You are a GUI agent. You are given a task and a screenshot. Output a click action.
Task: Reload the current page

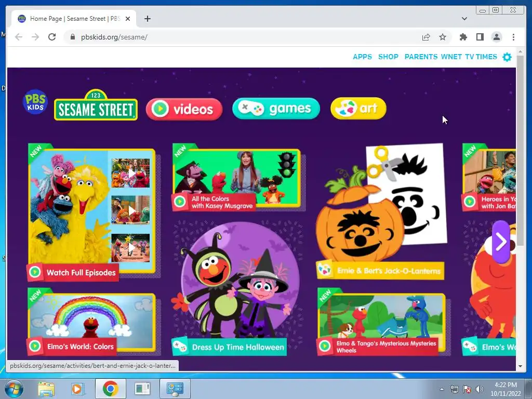(52, 37)
